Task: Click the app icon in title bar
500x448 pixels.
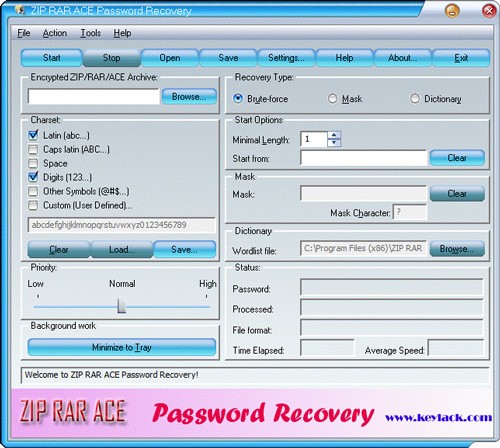Action: point(20,10)
